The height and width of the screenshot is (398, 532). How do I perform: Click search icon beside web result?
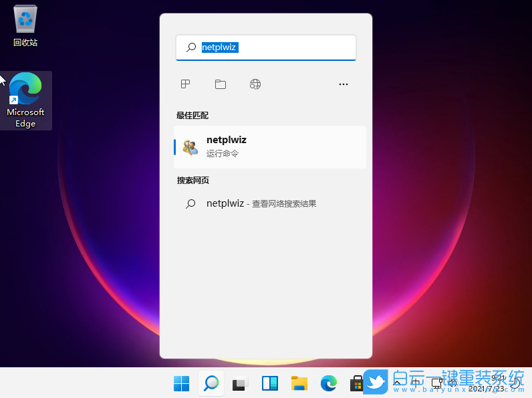(x=190, y=203)
